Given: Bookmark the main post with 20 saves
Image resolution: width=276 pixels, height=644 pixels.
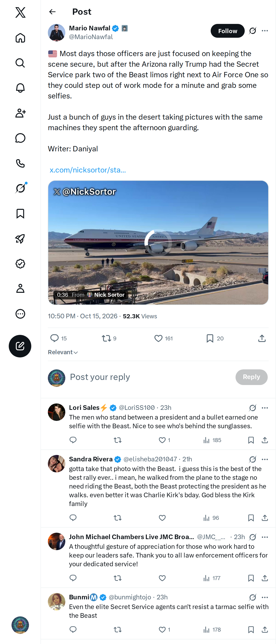Looking at the screenshot, I should (215, 338).
